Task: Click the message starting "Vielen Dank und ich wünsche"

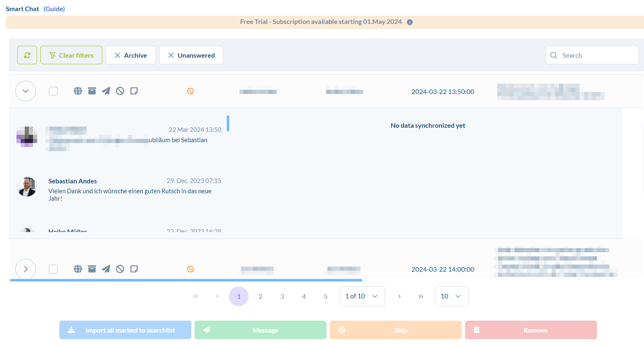Action: 130,195
